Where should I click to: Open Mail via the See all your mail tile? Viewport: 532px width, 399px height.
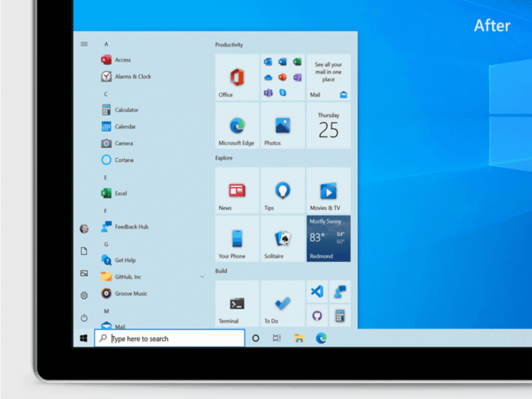coord(328,76)
